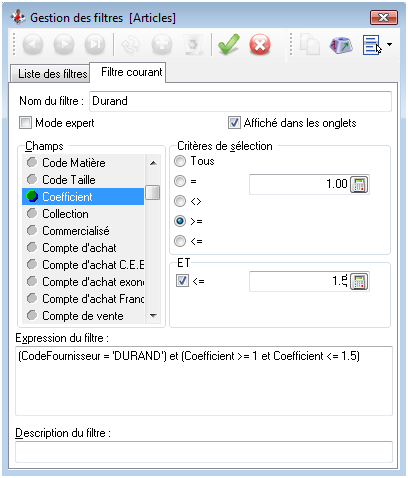The width and height of the screenshot is (408, 478).
Task: Click the greyed-out next record arrow
Action: pyautogui.click(x=64, y=44)
